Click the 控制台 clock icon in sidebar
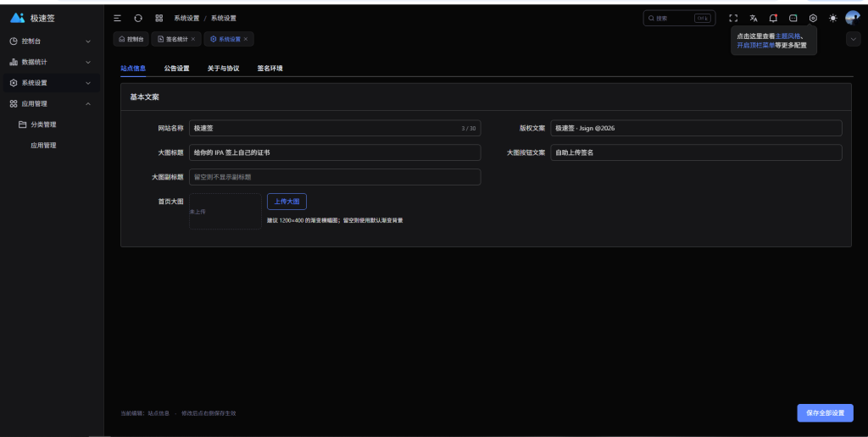Screen dimensions: 868x437 14,41
